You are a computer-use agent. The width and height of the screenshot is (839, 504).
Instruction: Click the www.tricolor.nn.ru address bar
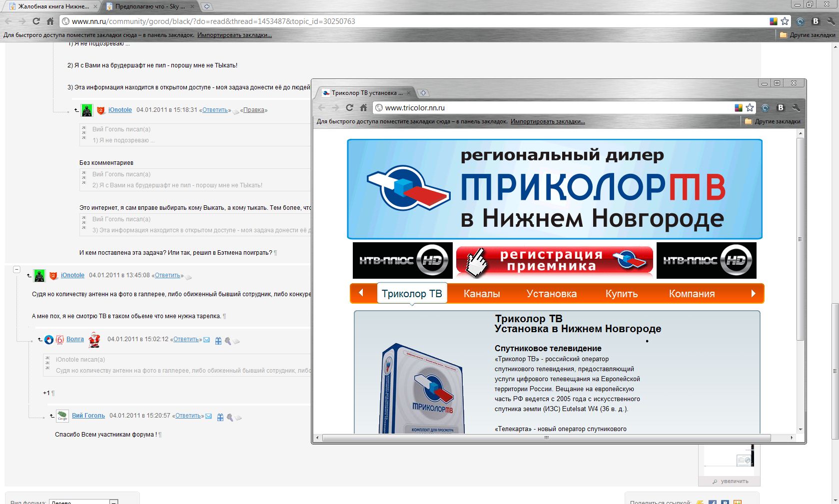point(550,107)
